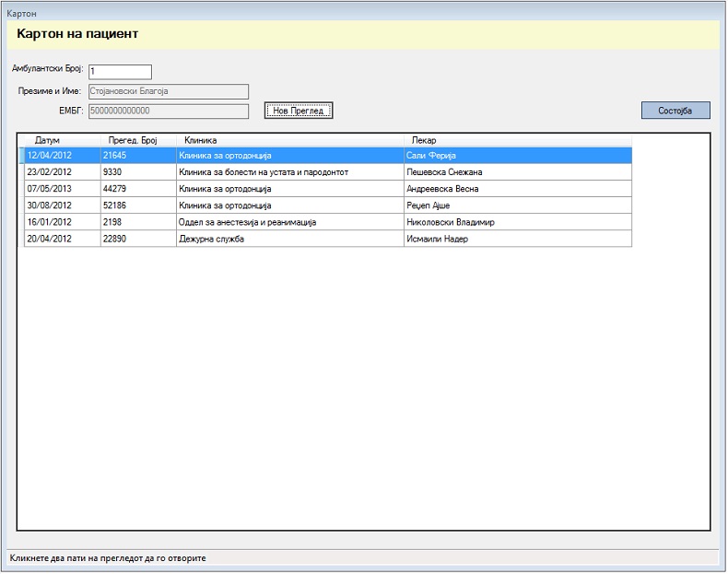The height and width of the screenshot is (574, 728).
Task: Select doctor Николовски Владимир
Action: tap(518, 222)
